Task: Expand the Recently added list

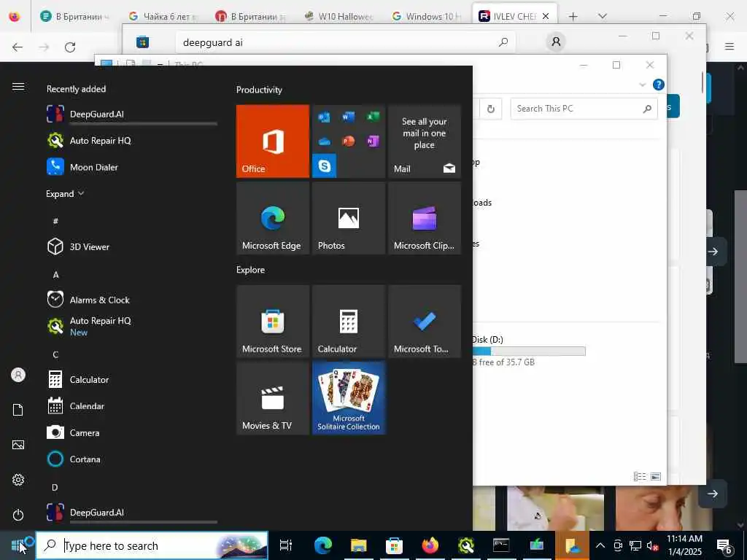Action: pos(65,194)
